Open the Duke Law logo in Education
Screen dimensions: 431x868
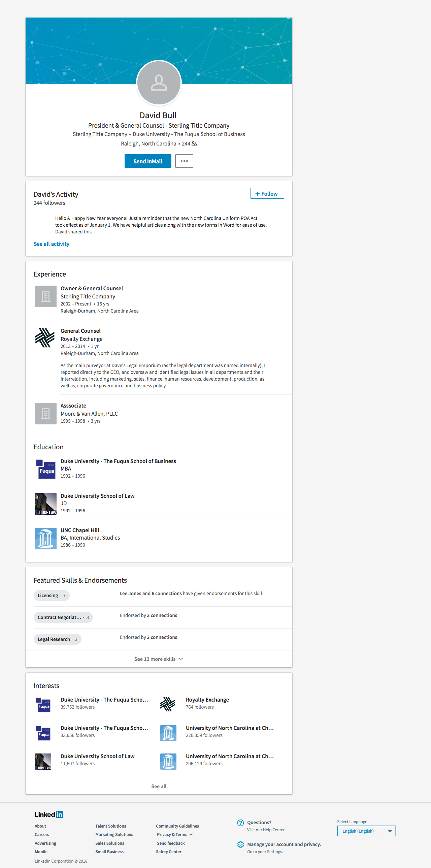click(x=46, y=504)
